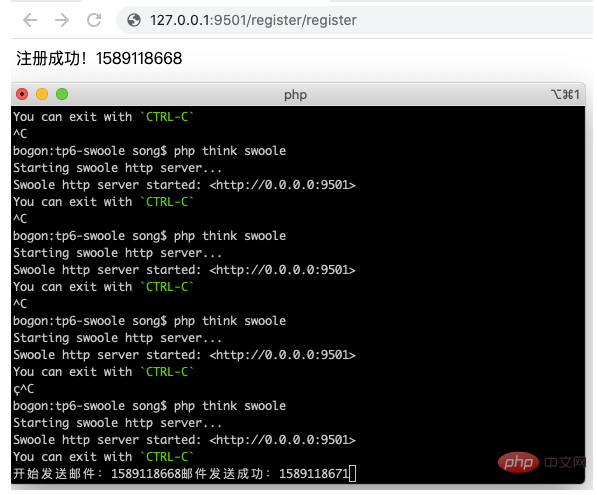
Task: Close the php terminal window
Action: [22, 94]
